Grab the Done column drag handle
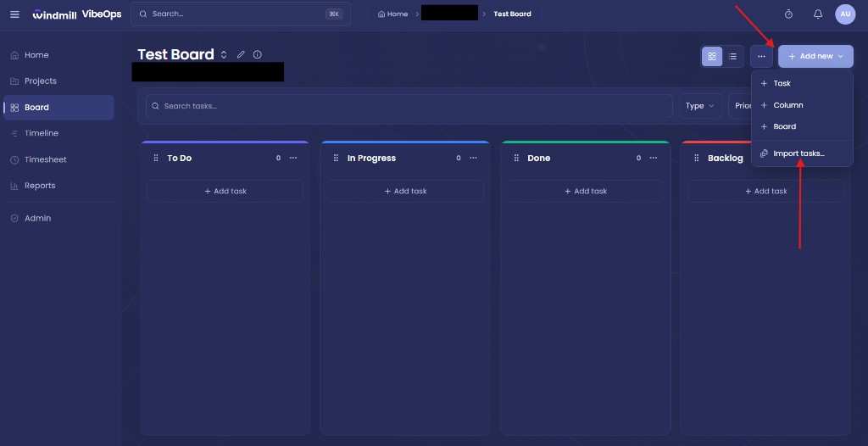 tap(516, 158)
